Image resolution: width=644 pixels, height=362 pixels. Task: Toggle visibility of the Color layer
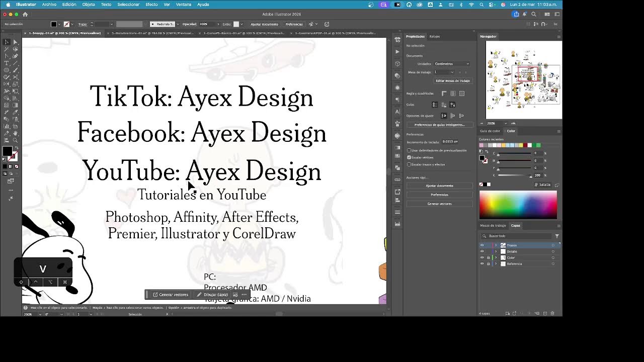coord(482,257)
